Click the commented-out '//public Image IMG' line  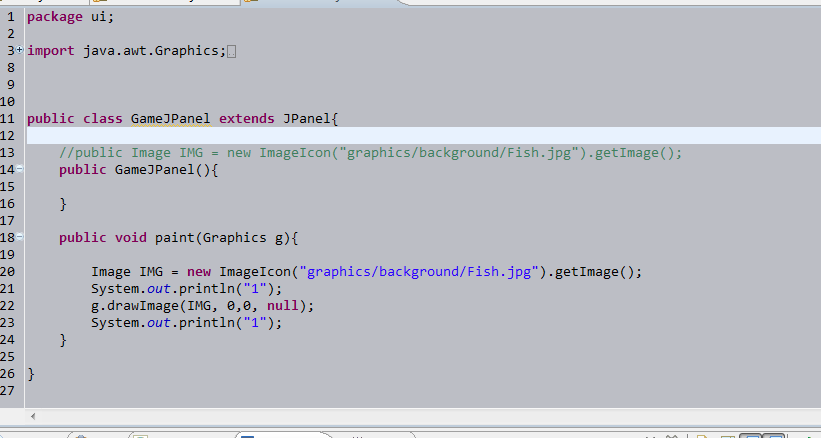pyautogui.click(x=371, y=153)
